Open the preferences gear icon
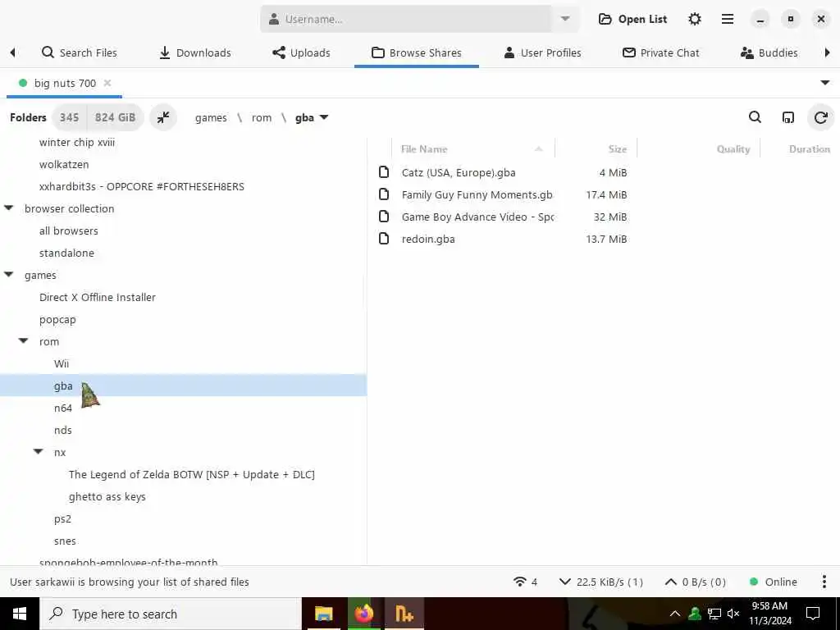This screenshot has width=840, height=630. point(694,20)
